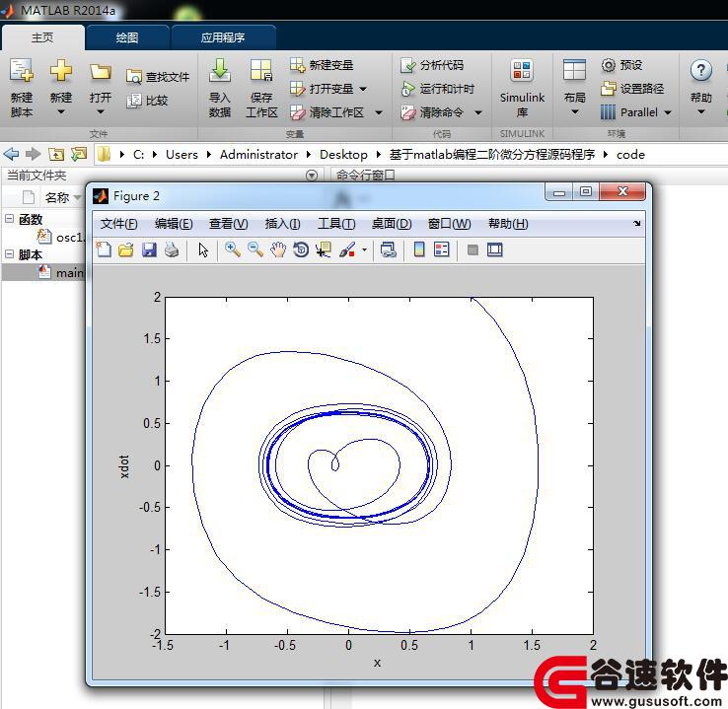The width and height of the screenshot is (728, 709).
Task: Expand the Clear Commands (清除命令) dropdown
Action: (x=478, y=112)
